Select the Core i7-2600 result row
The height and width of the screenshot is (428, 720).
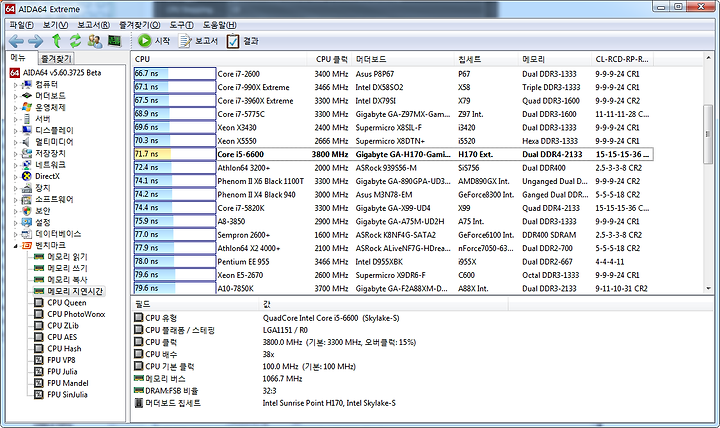click(393, 74)
